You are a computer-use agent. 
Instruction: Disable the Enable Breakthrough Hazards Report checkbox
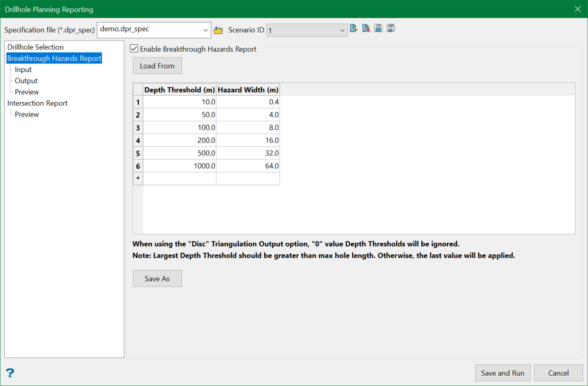[135, 49]
